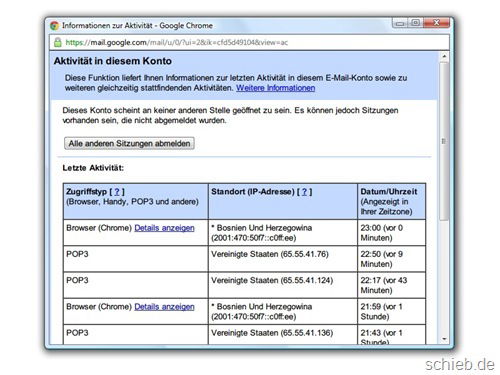Show details for 23:00 Chrome browser session

click(x=164, y=228)
